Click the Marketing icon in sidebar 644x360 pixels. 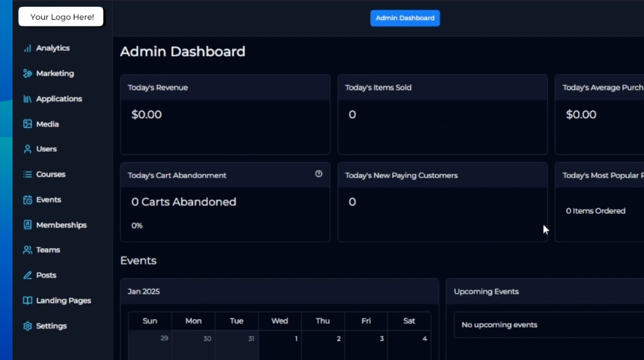(28, 74)
